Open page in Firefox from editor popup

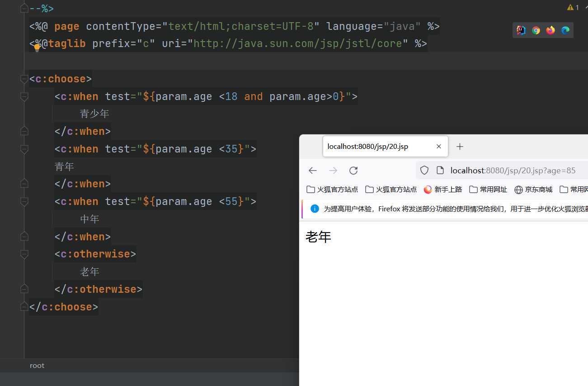click(550, 30)
